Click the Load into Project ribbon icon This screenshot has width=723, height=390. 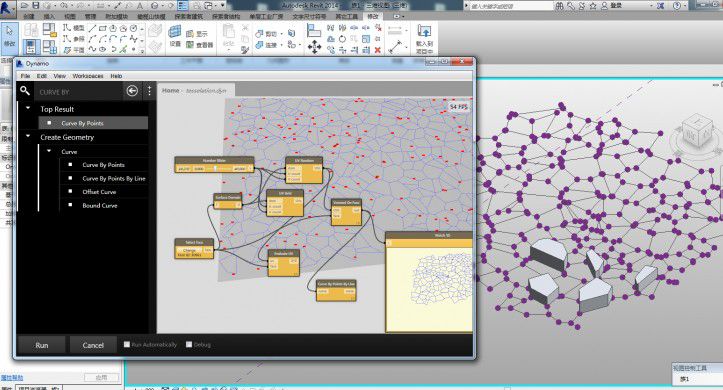click(424, 39)
